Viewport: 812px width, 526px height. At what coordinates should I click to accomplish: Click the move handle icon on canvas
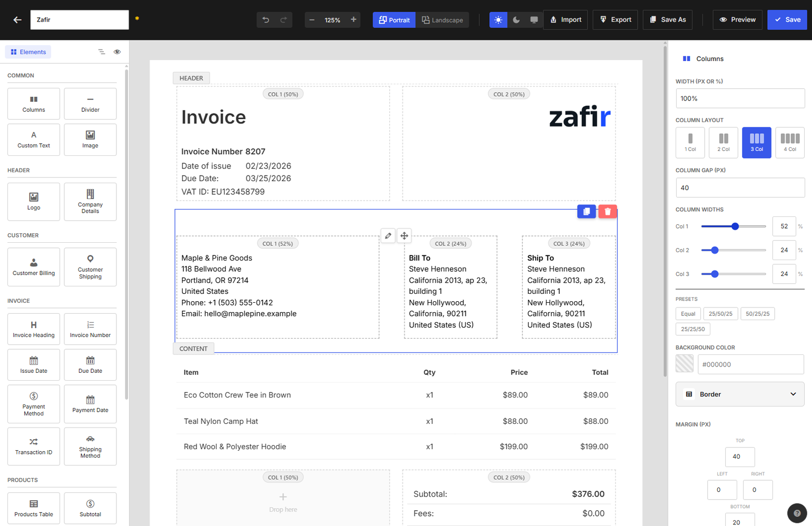point(404,236)
